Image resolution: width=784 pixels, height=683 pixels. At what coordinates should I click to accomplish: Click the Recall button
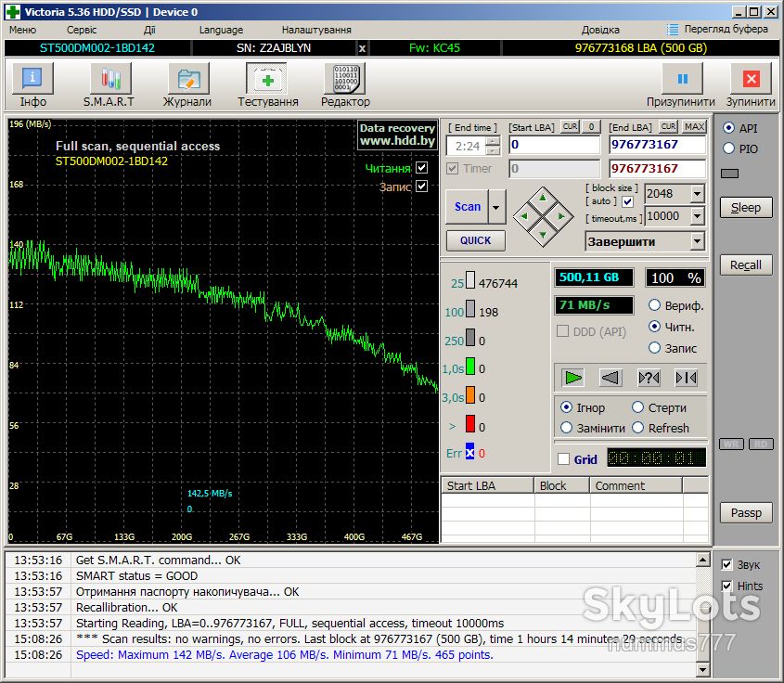click(x=746, y=264)
